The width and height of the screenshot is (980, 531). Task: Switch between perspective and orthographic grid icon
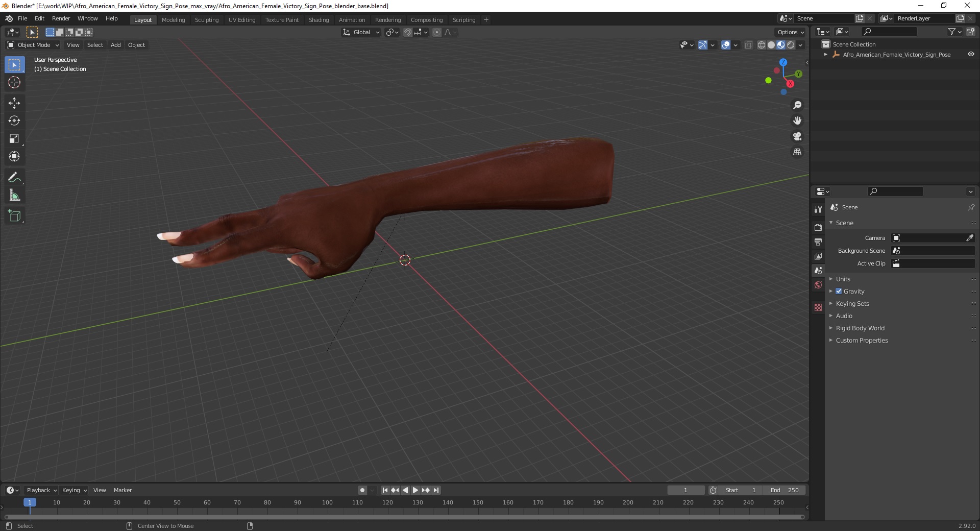tap(797, 152)
